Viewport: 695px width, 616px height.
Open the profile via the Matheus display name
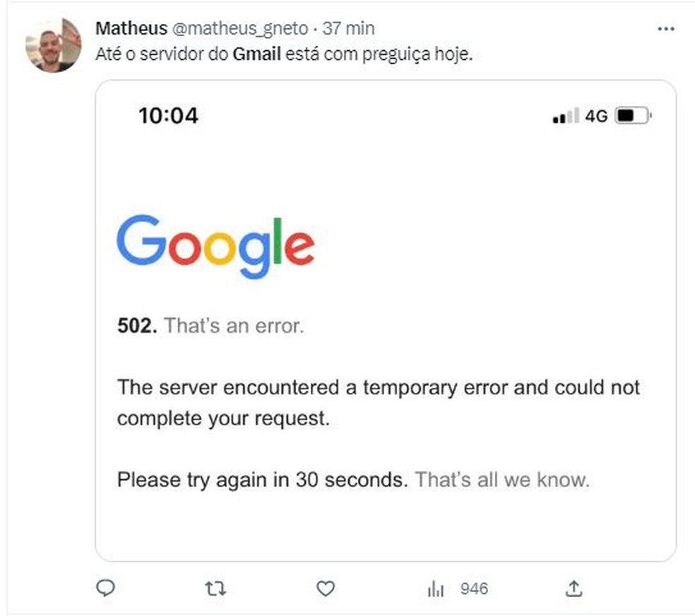coord(131,28)
